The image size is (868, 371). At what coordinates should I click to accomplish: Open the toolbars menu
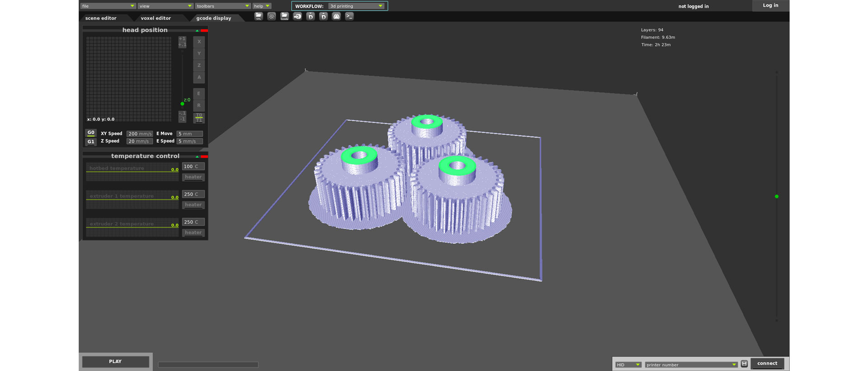(222, 6)
